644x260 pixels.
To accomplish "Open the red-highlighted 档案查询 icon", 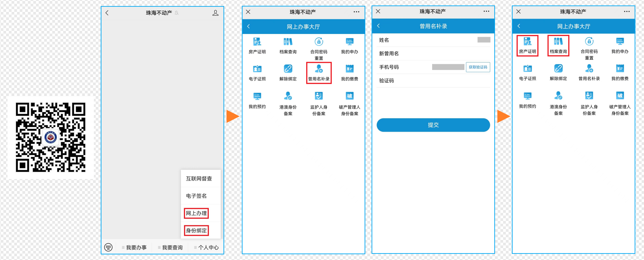I will tap(558, 45).
